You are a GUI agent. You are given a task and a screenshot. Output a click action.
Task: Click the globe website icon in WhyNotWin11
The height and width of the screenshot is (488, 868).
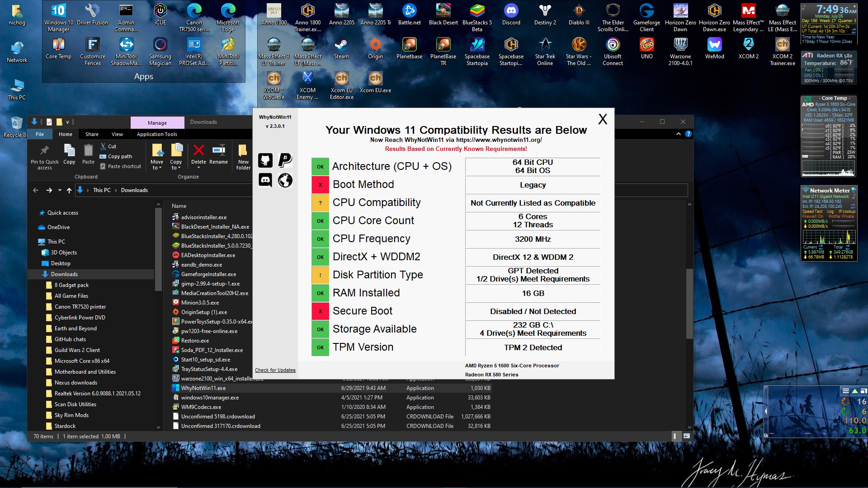click(x=285, y=181)
